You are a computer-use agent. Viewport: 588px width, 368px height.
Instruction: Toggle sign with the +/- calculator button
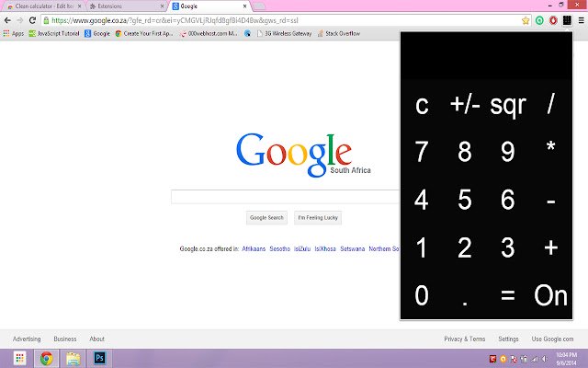coord(465,104)
